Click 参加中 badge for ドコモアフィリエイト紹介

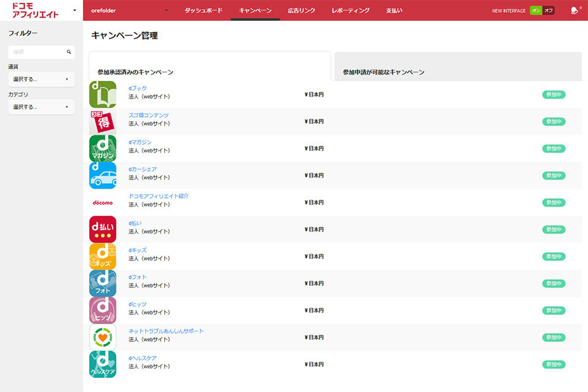point(554,203)
